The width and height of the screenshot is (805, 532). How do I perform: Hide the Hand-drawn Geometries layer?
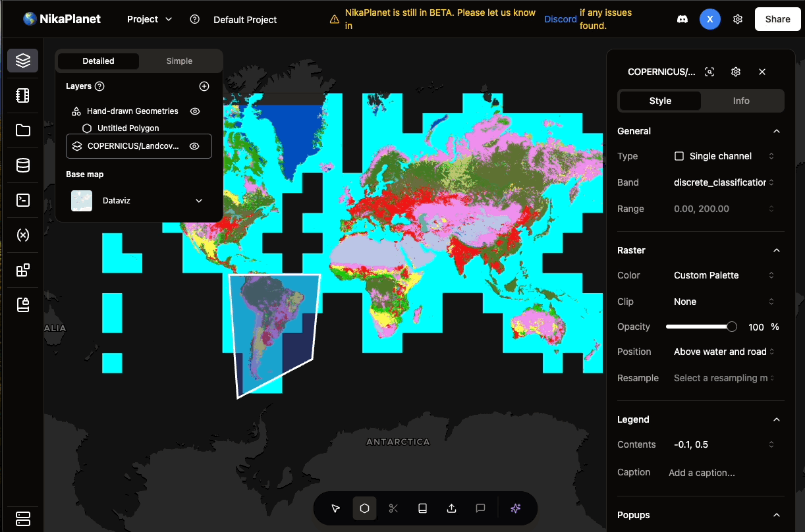pos(194,111)
